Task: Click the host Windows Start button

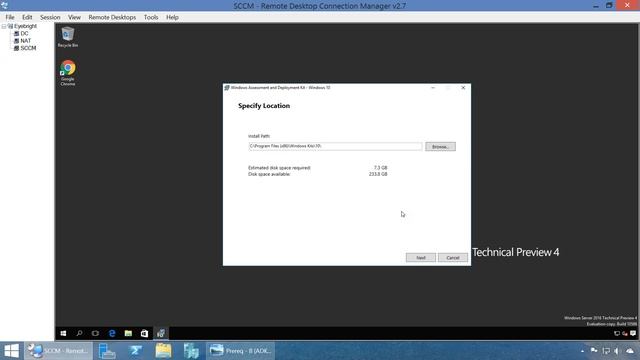Action: (x=11, y=351)
